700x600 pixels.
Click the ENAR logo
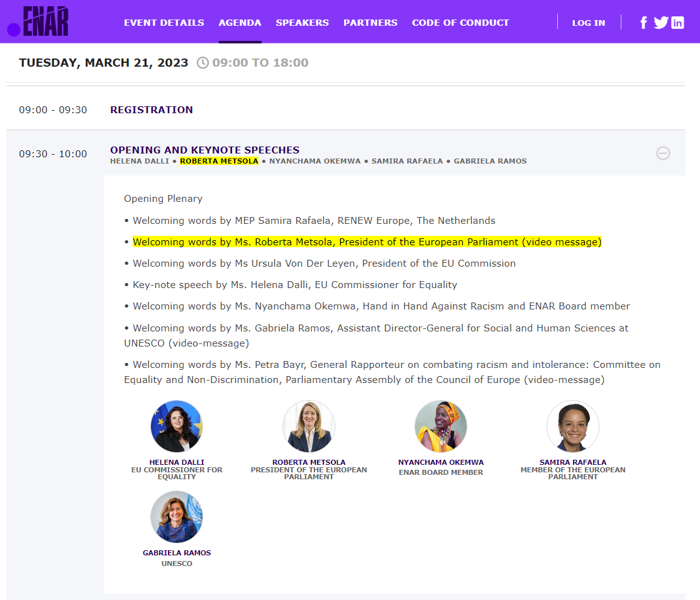[x=38, y=21]
